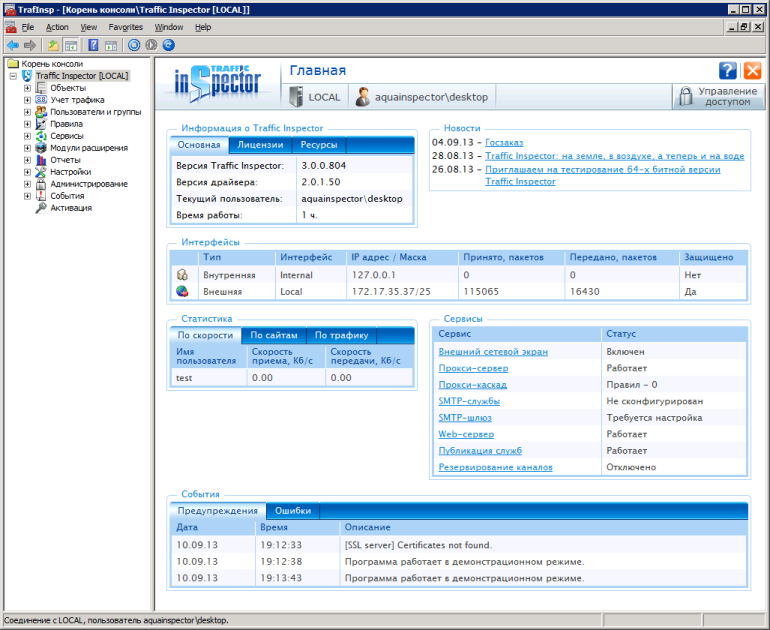
Task: Click the Пользователи и группы tree icon
Action: pyautogui.click(x=41, y=112)
